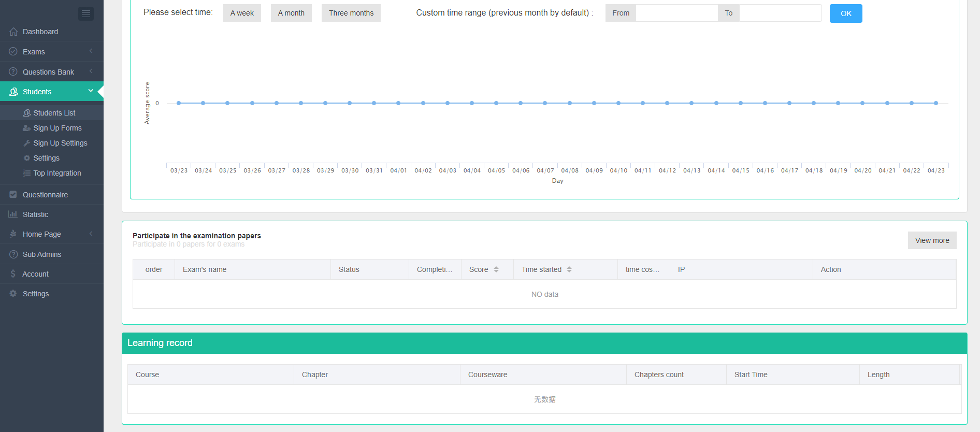980x432 pixels.
Task: Click the Students List icon
Action: tap(27, 113)
